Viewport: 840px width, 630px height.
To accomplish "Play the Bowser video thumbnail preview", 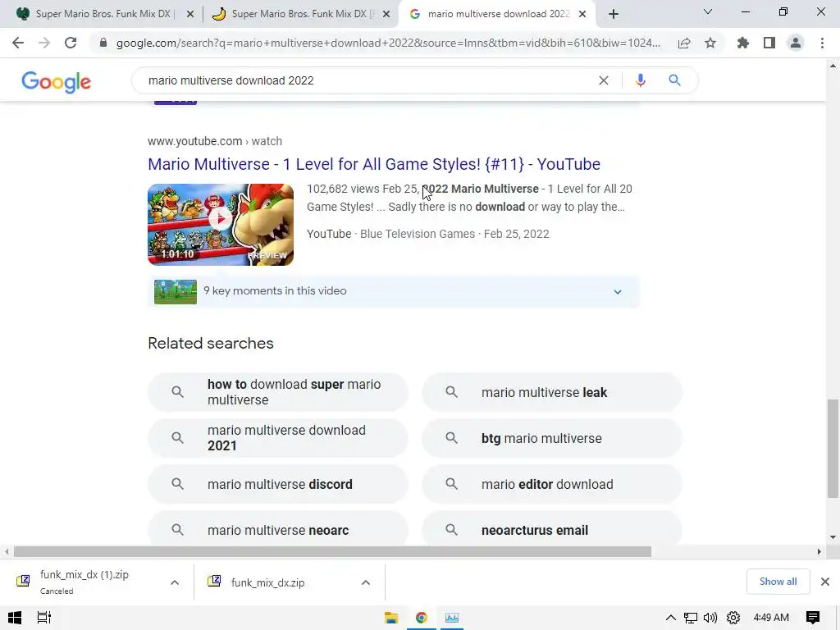I will click(x=221, y=225).
